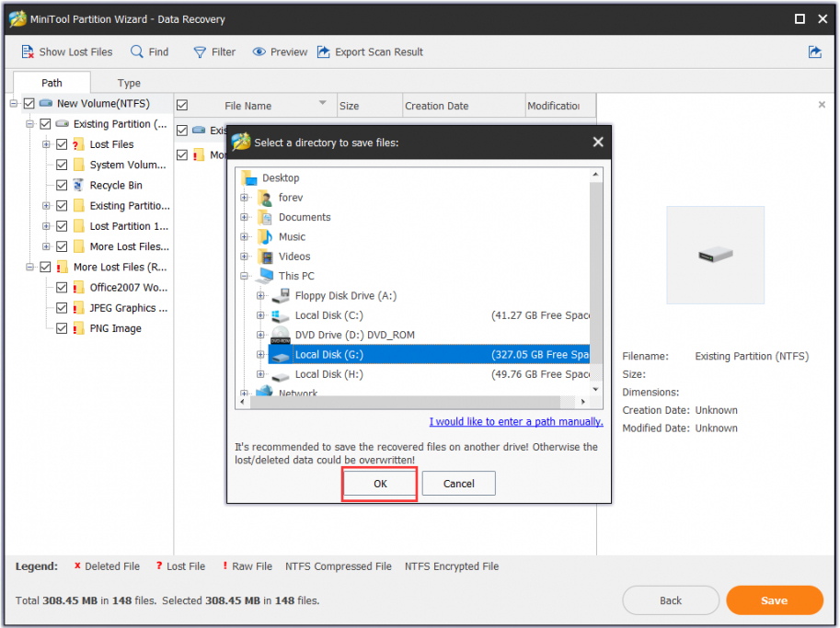Click the orange Save button
Screen dimensions: 840x628
(774, 600)
